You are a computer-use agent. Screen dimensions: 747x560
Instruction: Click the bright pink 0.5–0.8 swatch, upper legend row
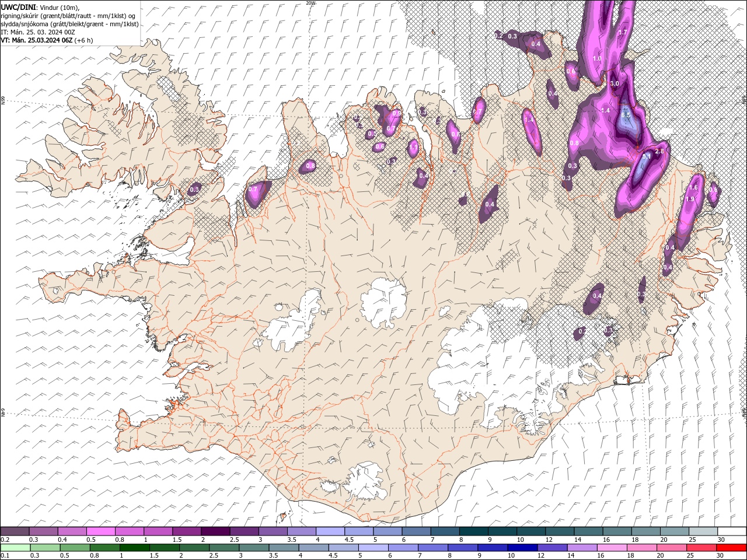coord(100,531)
